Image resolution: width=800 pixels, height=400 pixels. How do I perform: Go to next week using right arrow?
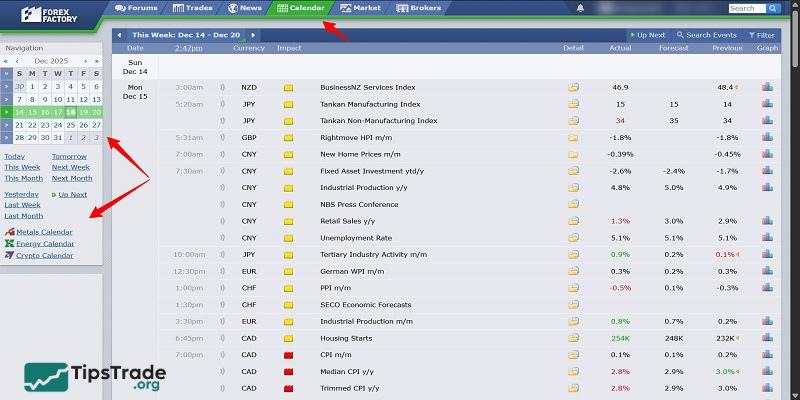click(x=253, y=35)
